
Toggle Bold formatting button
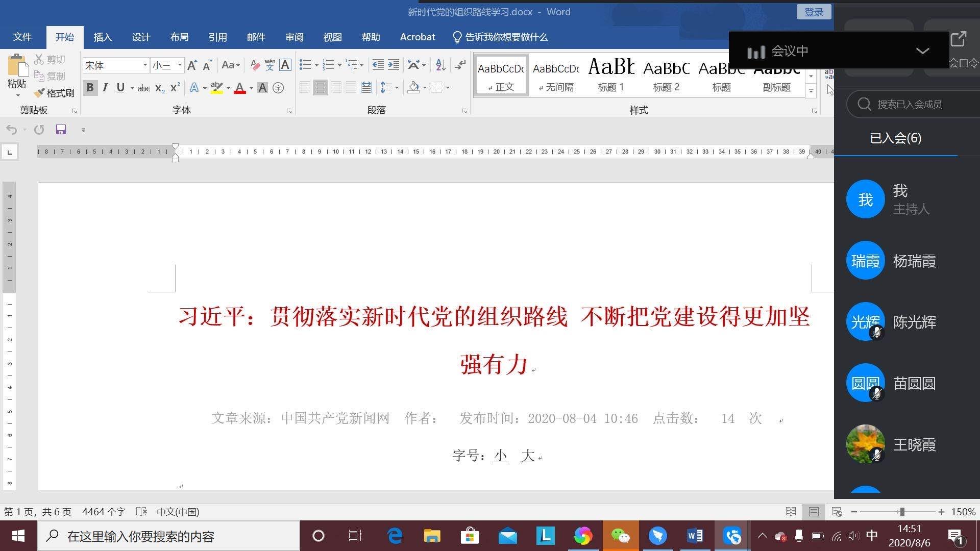90,88
